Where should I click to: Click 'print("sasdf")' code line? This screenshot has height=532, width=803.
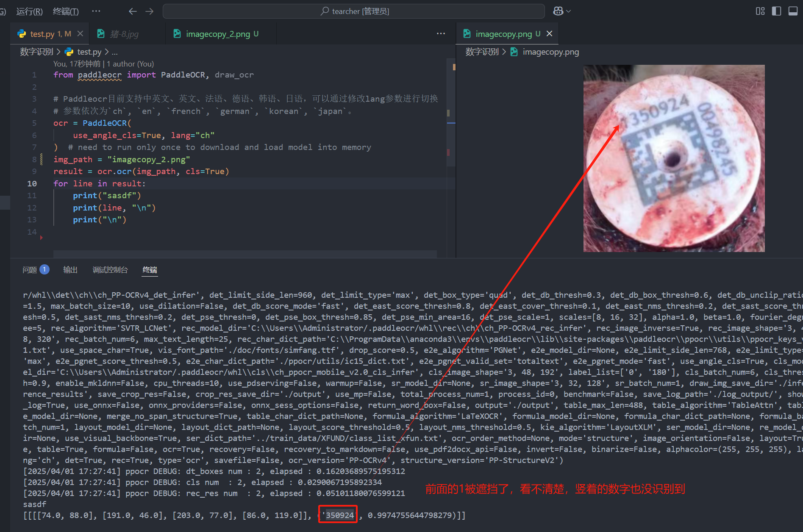pos(107,196)
